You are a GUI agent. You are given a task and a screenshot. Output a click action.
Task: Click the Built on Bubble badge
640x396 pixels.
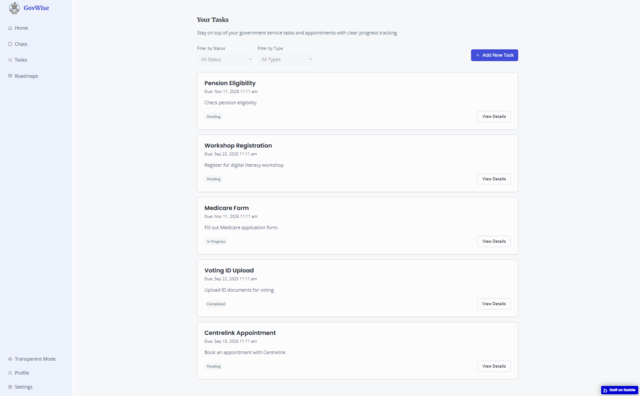tap(619, 390)
